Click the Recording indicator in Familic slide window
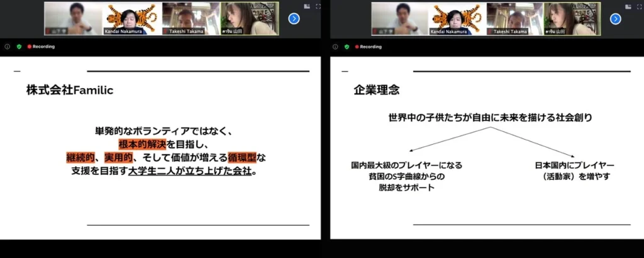This screenshot has height=258, width=644. [41, 47]
